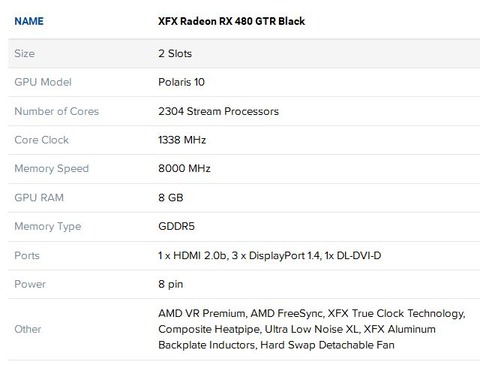Click the GPU Model label
This screenshot has width=480, height=365.
pos(43,82)
